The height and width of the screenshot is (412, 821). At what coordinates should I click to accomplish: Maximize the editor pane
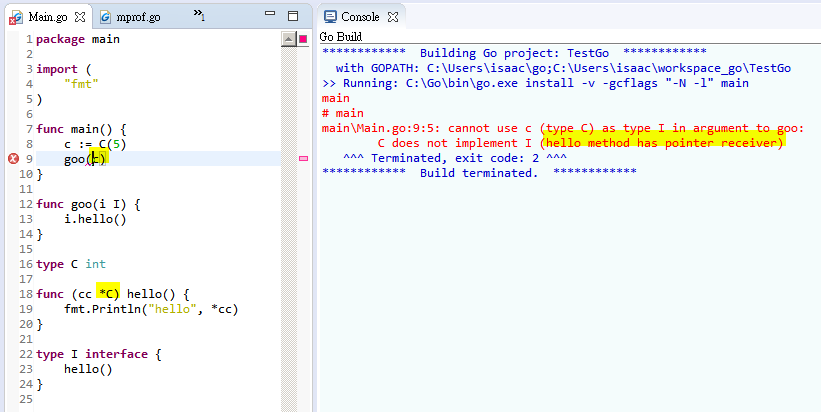(x=292, y=17)
